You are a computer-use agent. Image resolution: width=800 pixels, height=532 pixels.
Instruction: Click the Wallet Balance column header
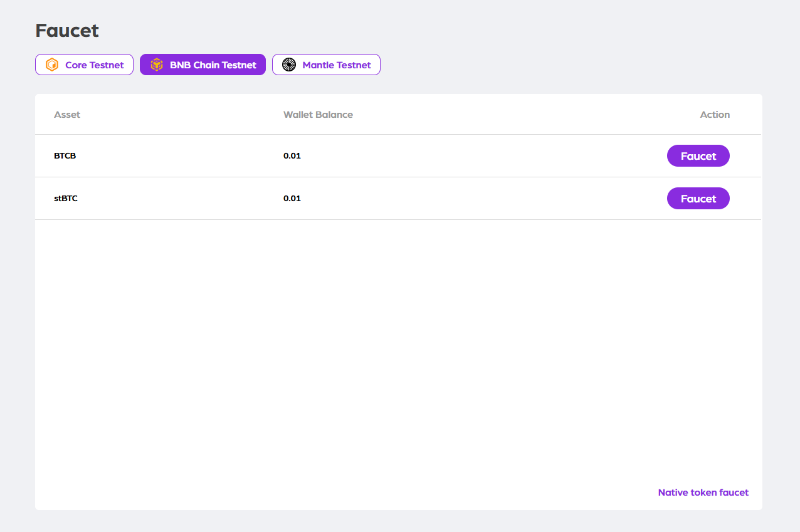pyautogui.click(x=318, y=115)
